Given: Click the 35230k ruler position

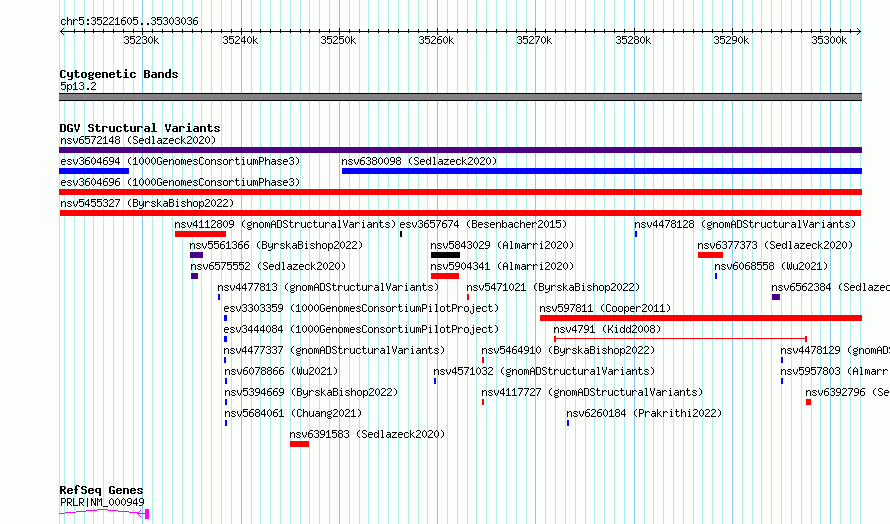Looking at the screenshot, I should [141, 40].
